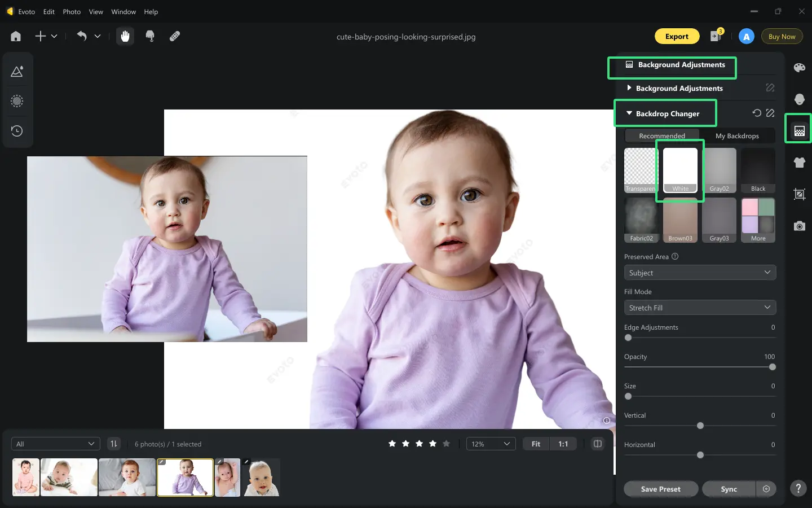
Task: Reset the Backdrop Changer settings
Action: [x=757, y=113]
